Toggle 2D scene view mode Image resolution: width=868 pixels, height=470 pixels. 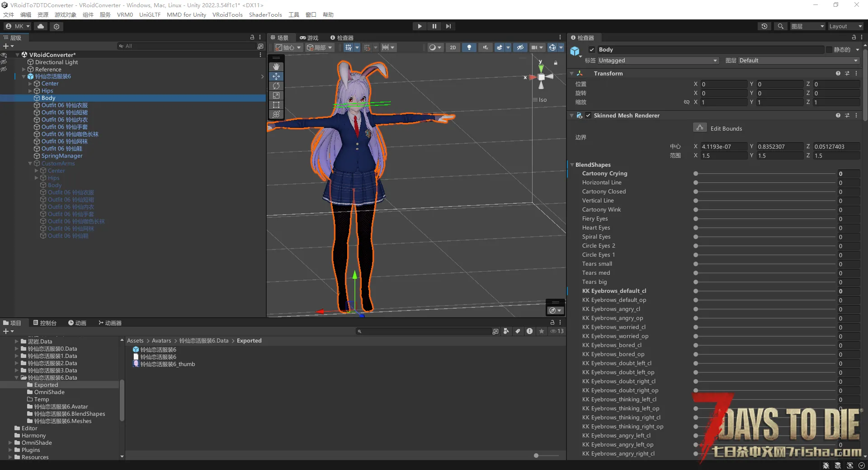[x=453, y=47]
